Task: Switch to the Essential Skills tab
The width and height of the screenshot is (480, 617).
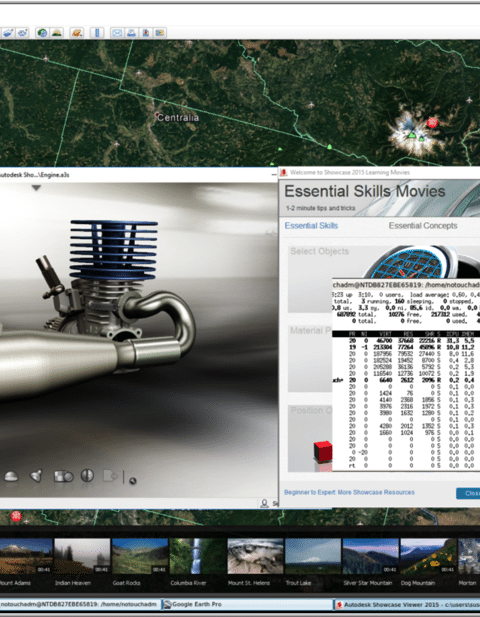Action: tap(311, 226)
